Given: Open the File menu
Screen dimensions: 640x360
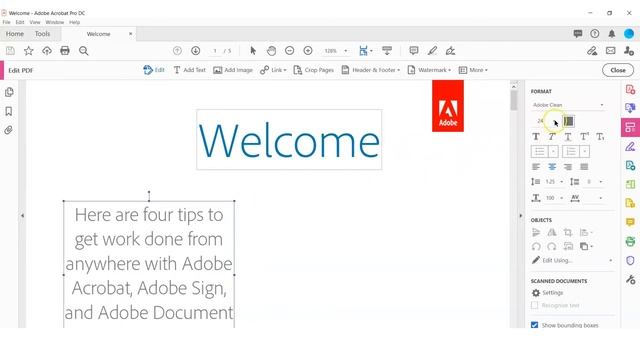Looking at the screenshot, I should pos(7,22).
